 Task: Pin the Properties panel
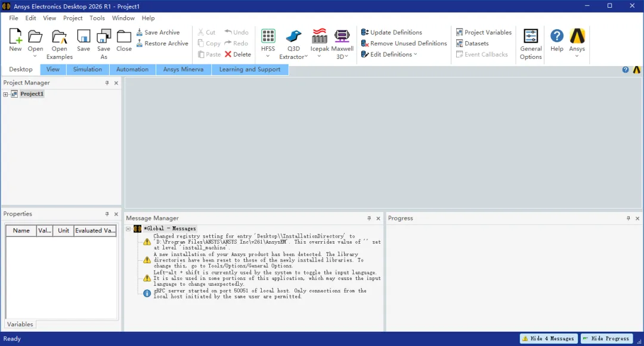pos(107,214)
